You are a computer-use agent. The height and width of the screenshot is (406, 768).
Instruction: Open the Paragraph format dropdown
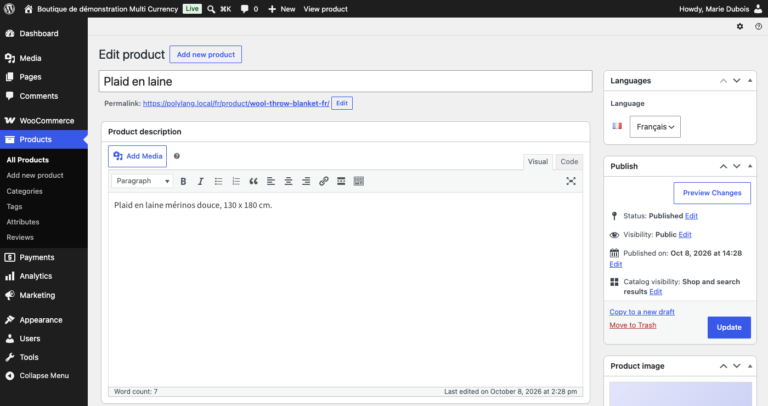click(142, 181)
